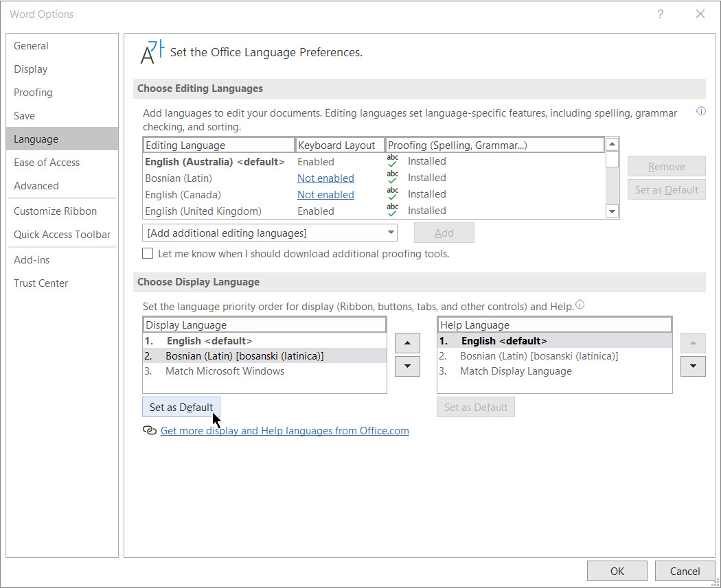This screenshot has width=721, height=588.
Task: Move display language up with arrow button
Action: (x=408, y=342)
